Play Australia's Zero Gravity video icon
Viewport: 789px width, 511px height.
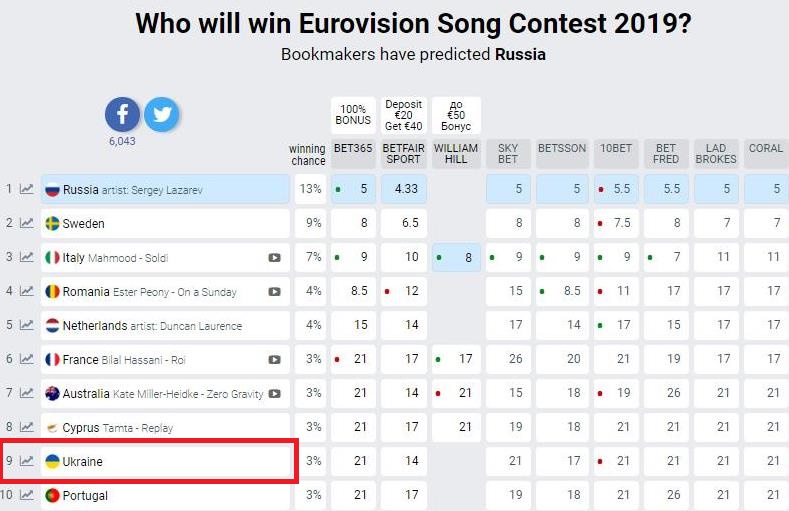[274, 394]
